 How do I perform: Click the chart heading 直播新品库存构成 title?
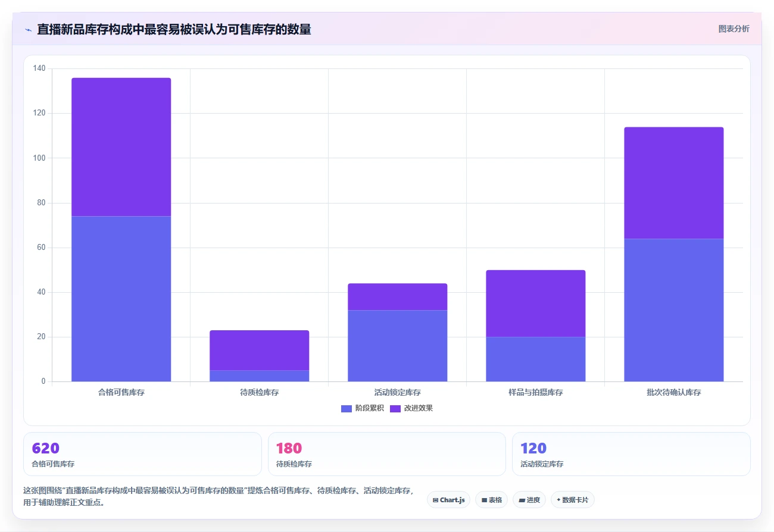[x=174, y=29]
